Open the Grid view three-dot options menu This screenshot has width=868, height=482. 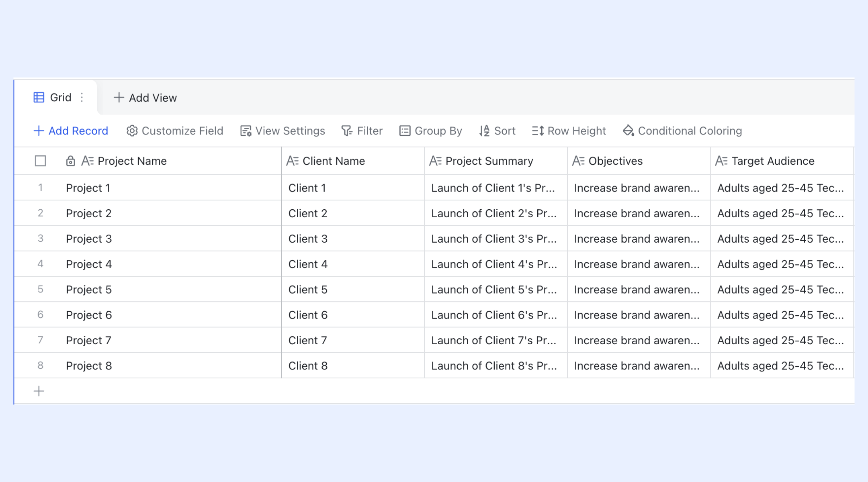[82, 98]
